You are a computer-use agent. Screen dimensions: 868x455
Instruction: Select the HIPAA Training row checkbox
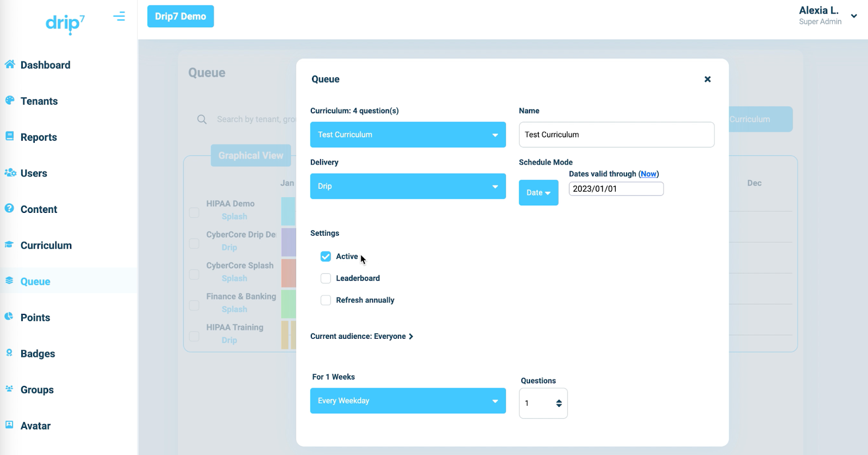(x=194, y=337)
